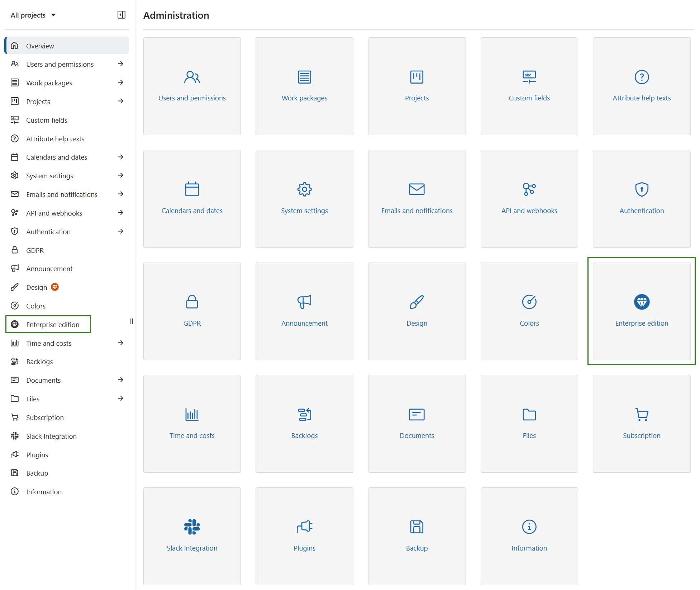The width and height of the screenshot is (700, 590).
Task: Open the All projects dropdown
Action: (x=33, y=15)
